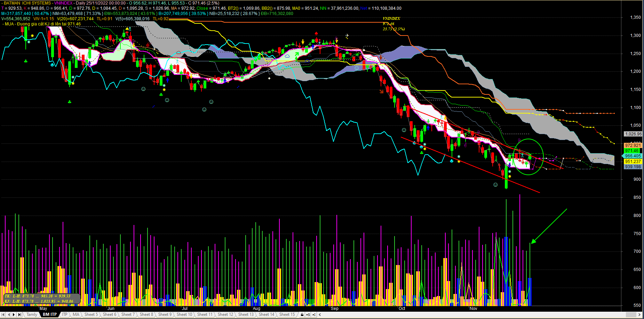
Task: Click the green arrow annotation above volume
Action: [548, 226]
